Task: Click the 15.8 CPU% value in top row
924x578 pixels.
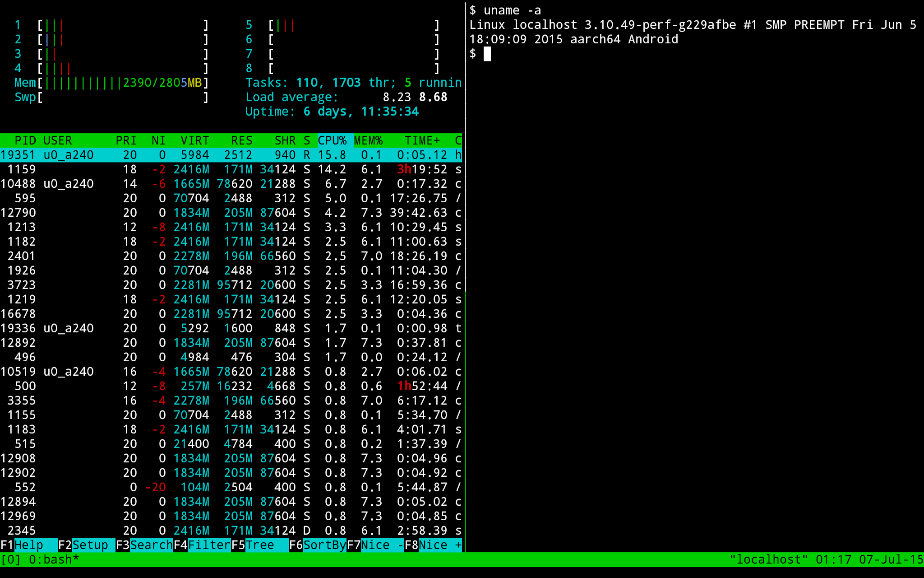Action: (332, 155)
